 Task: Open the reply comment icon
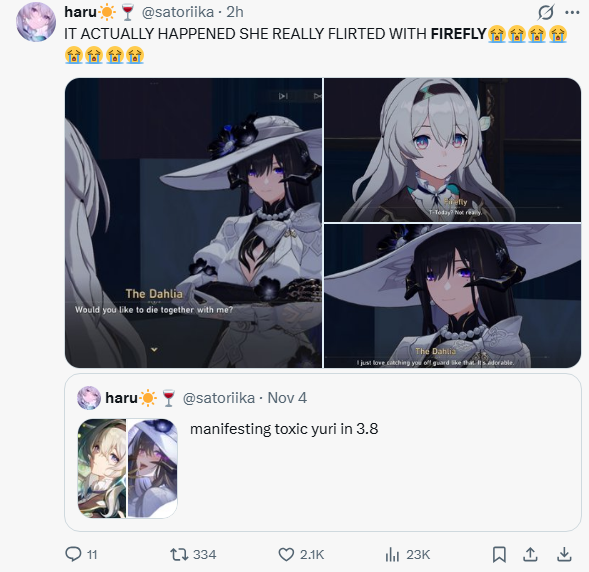click(73, 554)
